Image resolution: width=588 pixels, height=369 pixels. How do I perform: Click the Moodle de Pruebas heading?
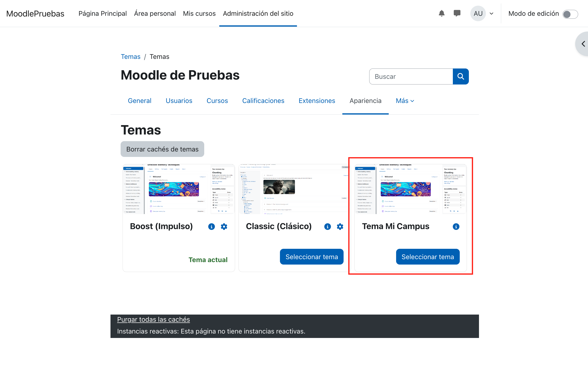coord(180,75)
